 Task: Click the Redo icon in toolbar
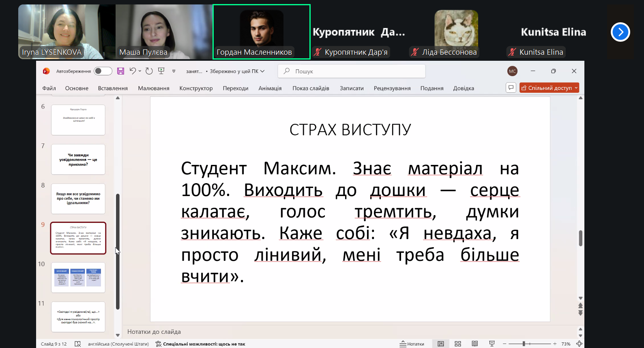(x=149, y=71)
